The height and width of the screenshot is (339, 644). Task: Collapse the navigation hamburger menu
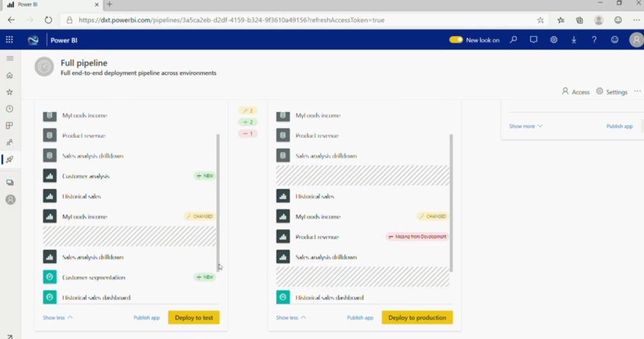[10, 58]
